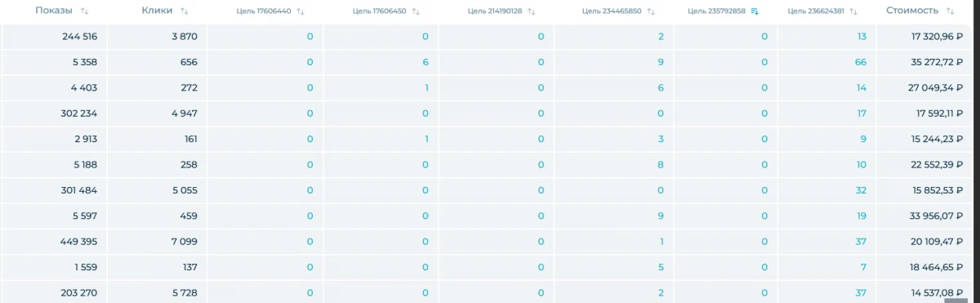The height and width of the screenshot is (303, 980).
Task: Click the Клики value 161
Action: click(191, 139)
